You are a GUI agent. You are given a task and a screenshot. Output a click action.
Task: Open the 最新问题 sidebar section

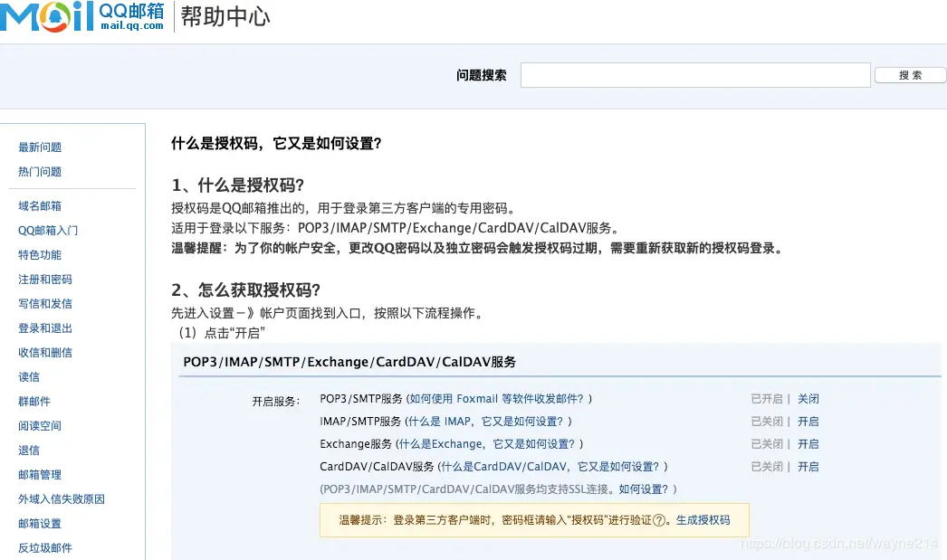pyautogui.click(x=39, y=147)
